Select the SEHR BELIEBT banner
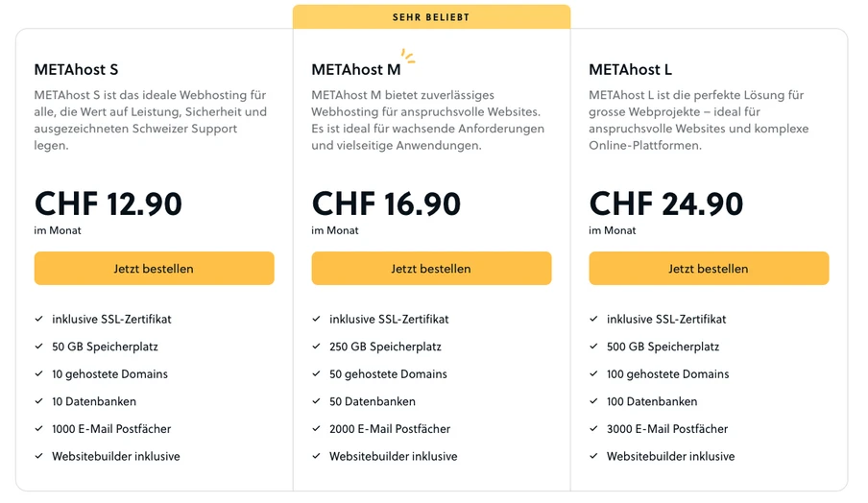 click(x=431, y=17)
